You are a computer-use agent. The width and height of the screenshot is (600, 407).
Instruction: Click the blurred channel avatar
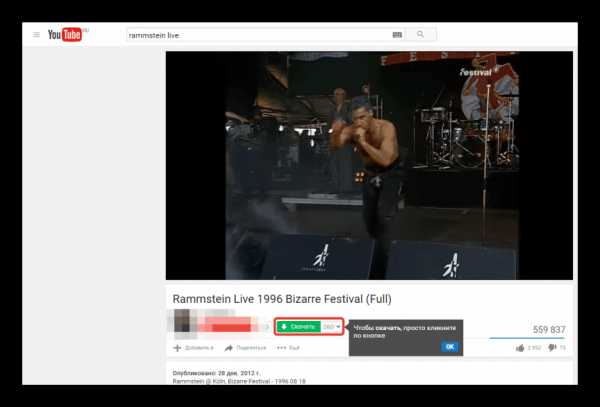[182, 321]
